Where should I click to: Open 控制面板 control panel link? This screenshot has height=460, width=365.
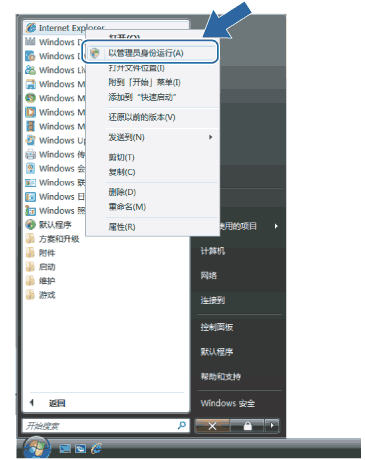coord(217,327)
